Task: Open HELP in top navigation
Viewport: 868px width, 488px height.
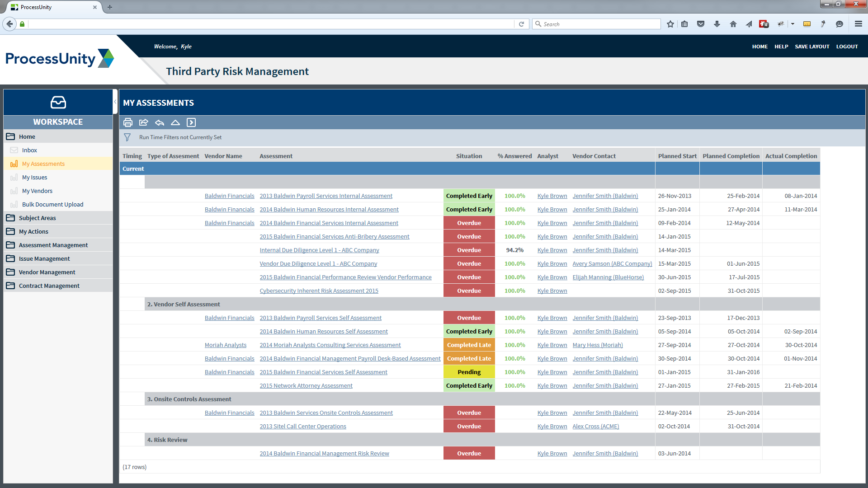Action: pyautogui.click(x=781, y=47)
